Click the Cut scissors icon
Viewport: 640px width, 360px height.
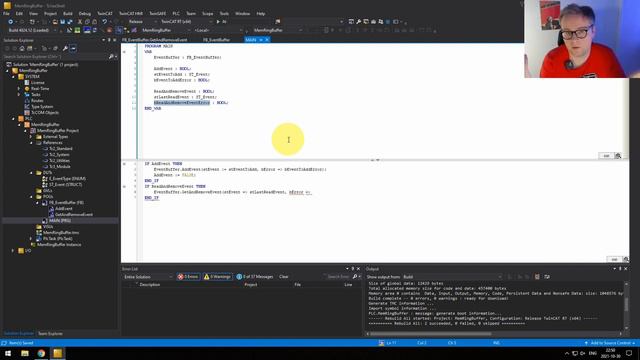click(80, 22)
